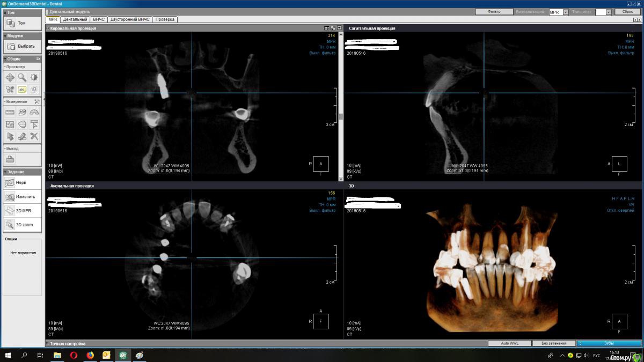Pick the ruler length measurement tool
644x362 pixels.
(10, 112)
